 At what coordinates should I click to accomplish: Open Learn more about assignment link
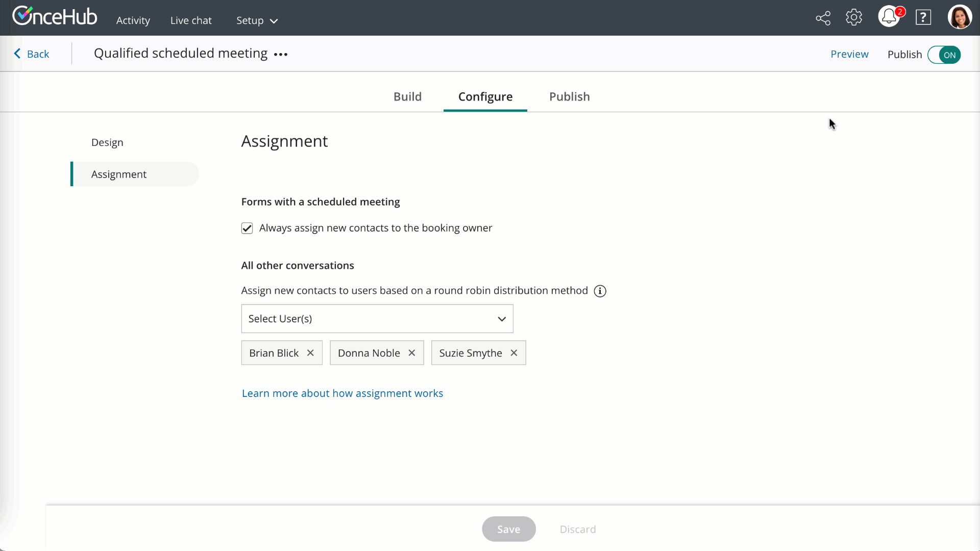pyautogui.click(x=342, y=393)
